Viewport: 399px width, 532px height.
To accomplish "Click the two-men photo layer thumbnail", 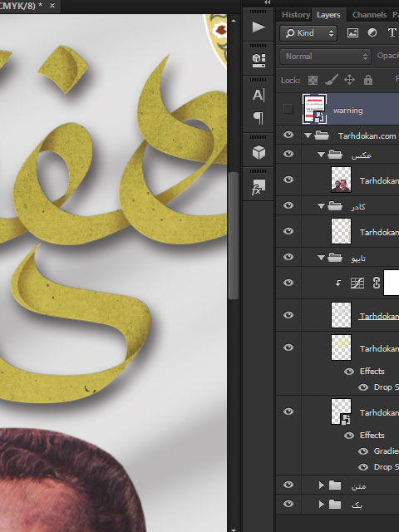I will 341,180.
